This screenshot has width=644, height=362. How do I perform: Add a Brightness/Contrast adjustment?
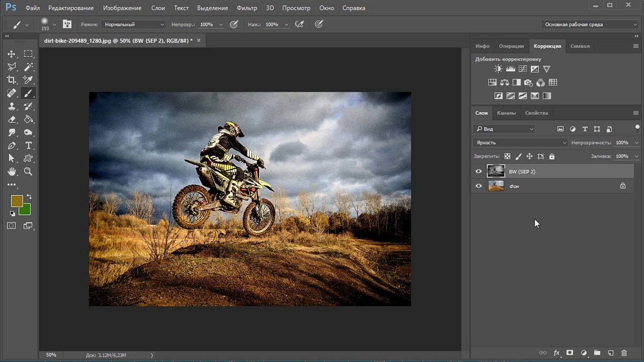[x=499, y=69]
